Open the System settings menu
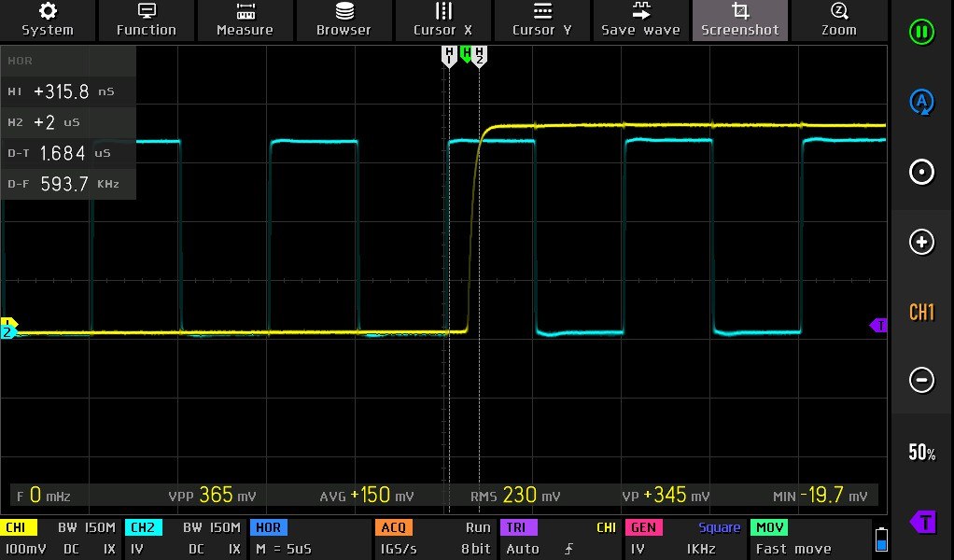The width and height of the screenshot is (954, 560). [x=48, y=20]
